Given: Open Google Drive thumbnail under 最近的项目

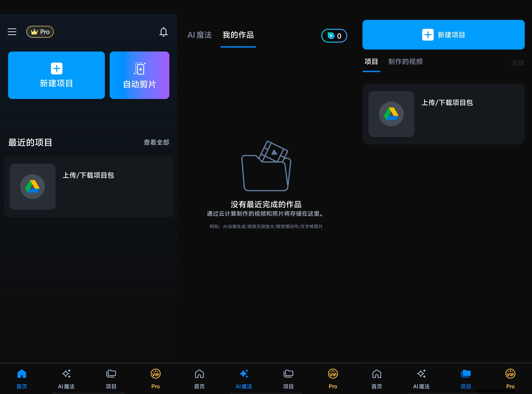Looking at the screenshot, I should 33,187.
